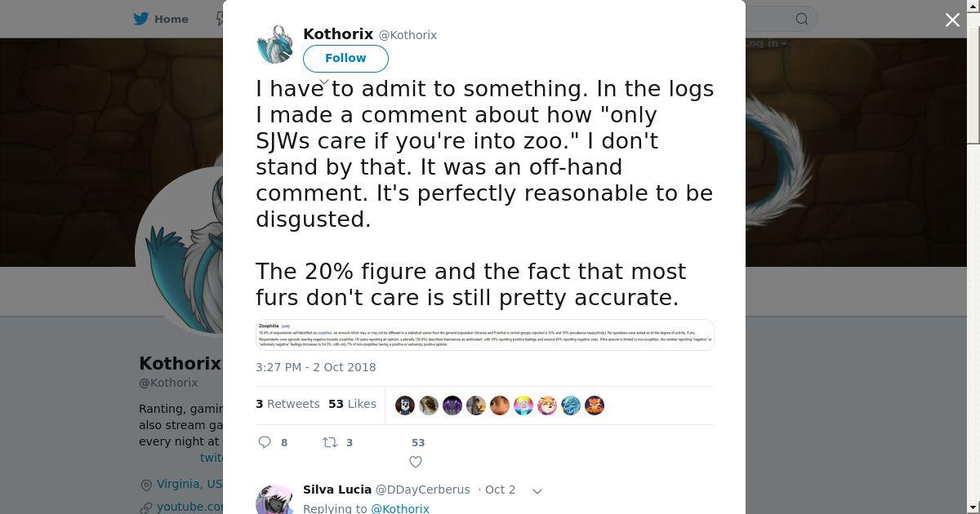This screenshot has width=980, height=514.
Task: Toggle Follow for Kothorix
Action: [x=345, y=58]
